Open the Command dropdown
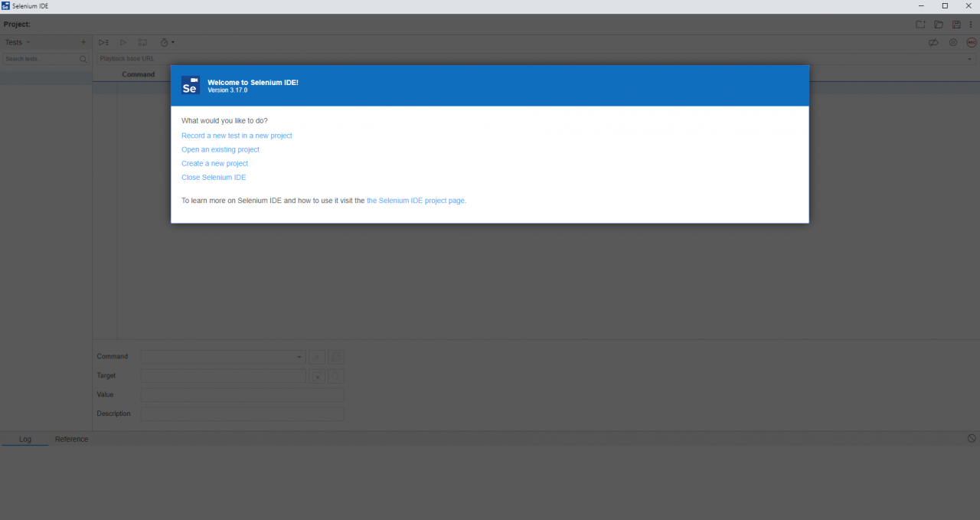980x520 pixels. [x=299, y=356]
